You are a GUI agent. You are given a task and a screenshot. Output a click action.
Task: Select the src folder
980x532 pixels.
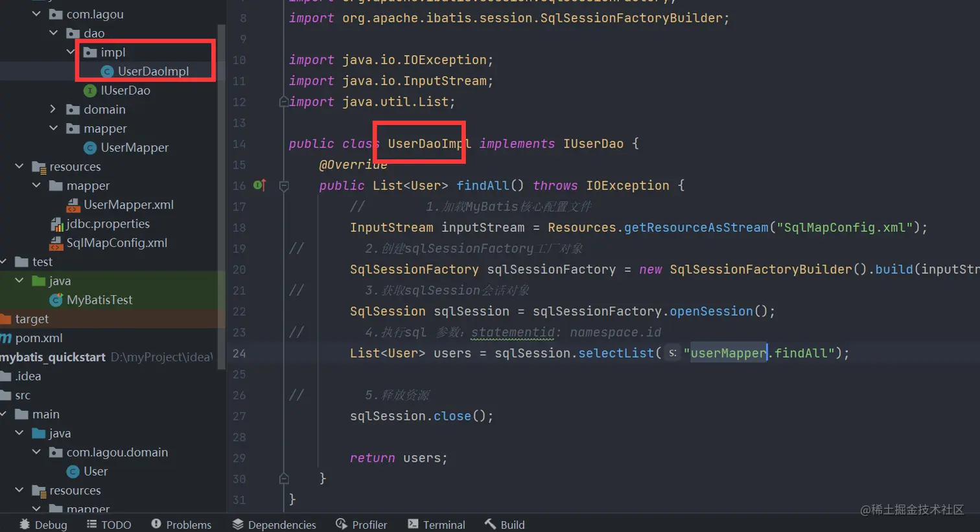coord(23,395)
